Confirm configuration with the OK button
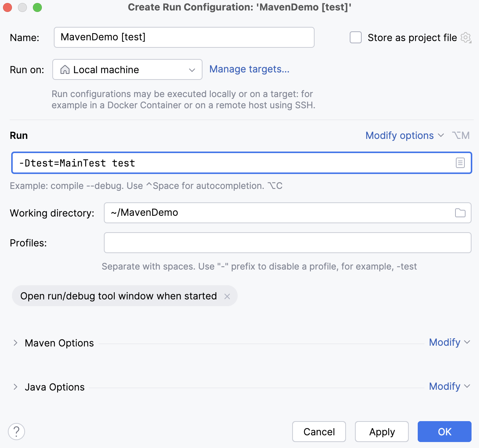Image resolution: width=479 pixels, height=448 pixels. pyautogui.click(x=444, y=431)
